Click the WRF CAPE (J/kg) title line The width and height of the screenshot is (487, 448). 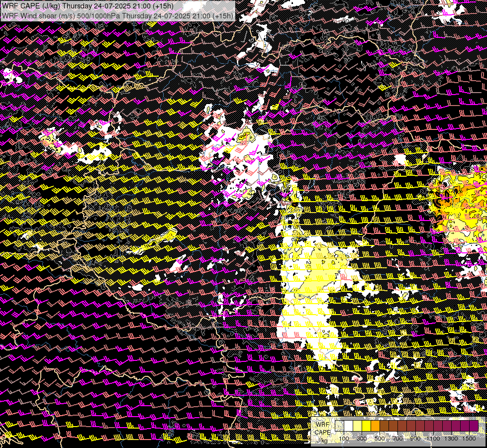tap(88, 6)
